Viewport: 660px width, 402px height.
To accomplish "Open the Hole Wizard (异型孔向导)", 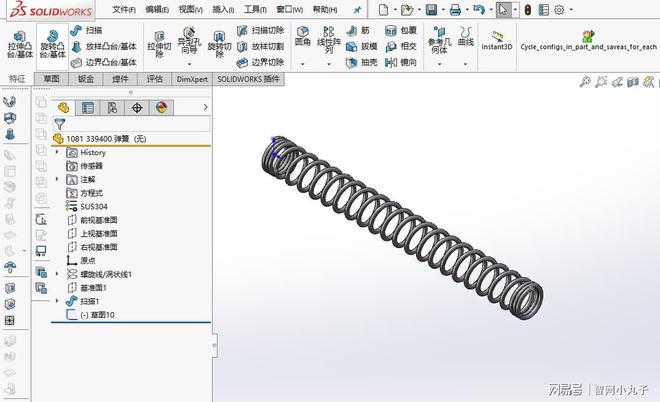I will (189, 42).
